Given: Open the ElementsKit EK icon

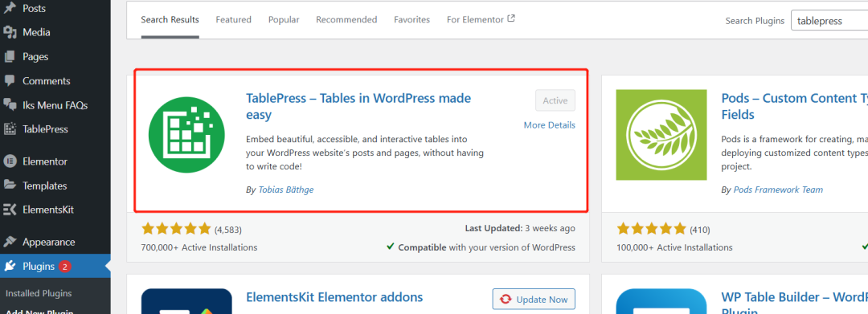Looking at the screenshot, I should pyautogui.click(x=10, y=210).
